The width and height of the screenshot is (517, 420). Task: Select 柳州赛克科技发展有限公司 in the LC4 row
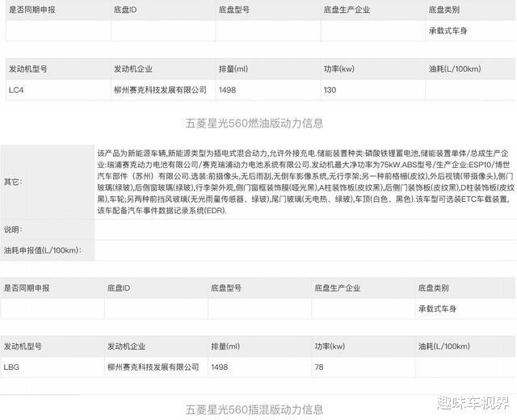point(160,90)
